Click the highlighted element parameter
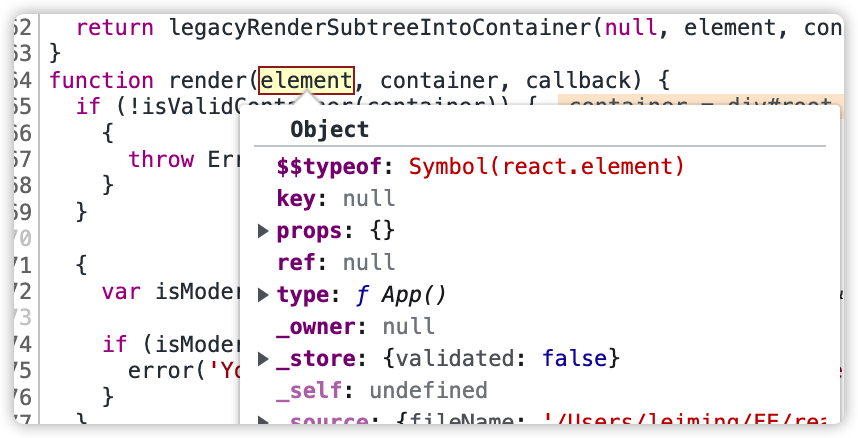858x438 pixels. [x=306, y=80]
